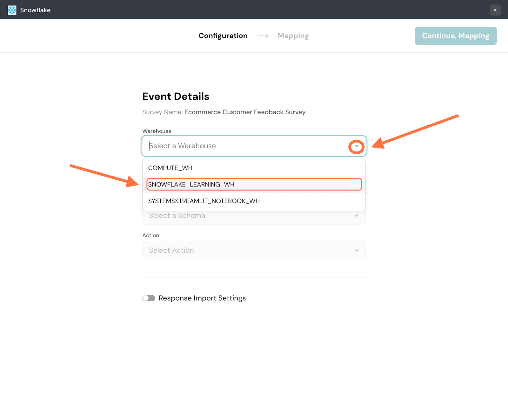Focus the Select a Warehouse input field
508x420 pixels.
[x=244, y=146]
